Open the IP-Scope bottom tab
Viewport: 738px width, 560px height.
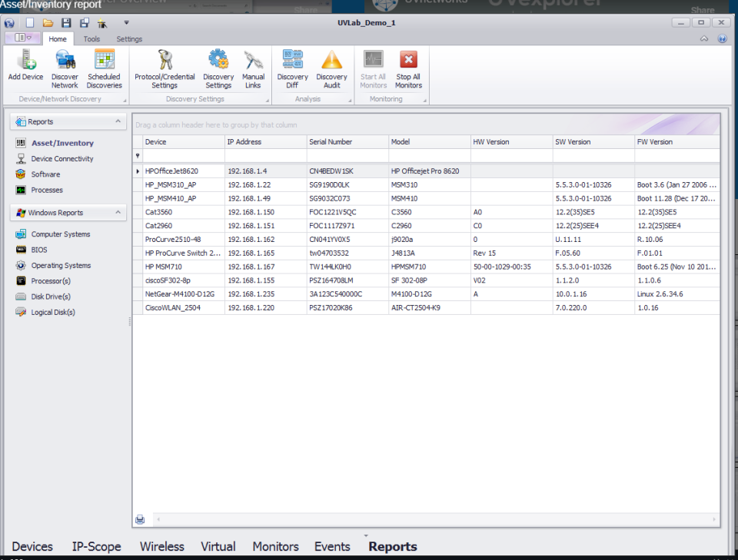coord(96,547)
